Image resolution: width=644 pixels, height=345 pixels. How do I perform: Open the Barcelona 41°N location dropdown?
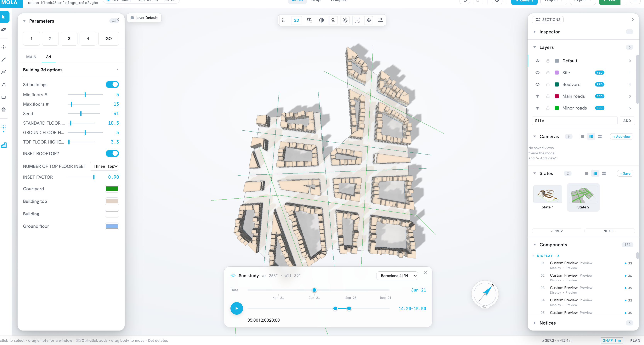pyautogui.click(x=397, y=275)
